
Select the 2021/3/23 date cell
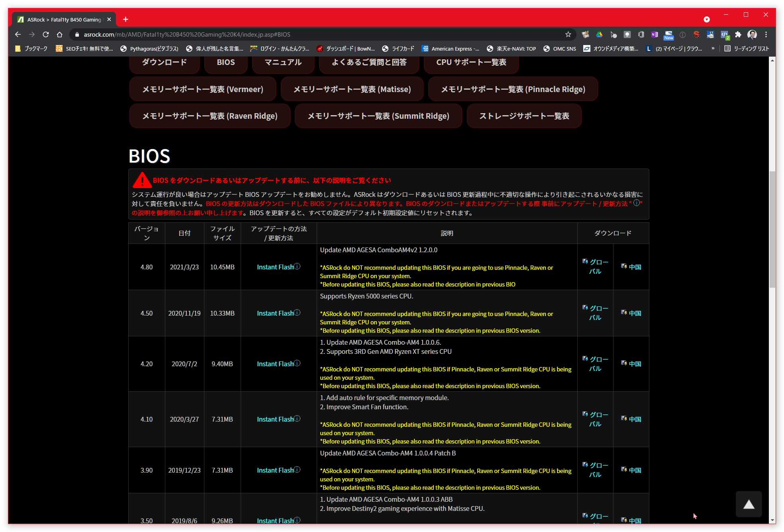coord(184,267)
